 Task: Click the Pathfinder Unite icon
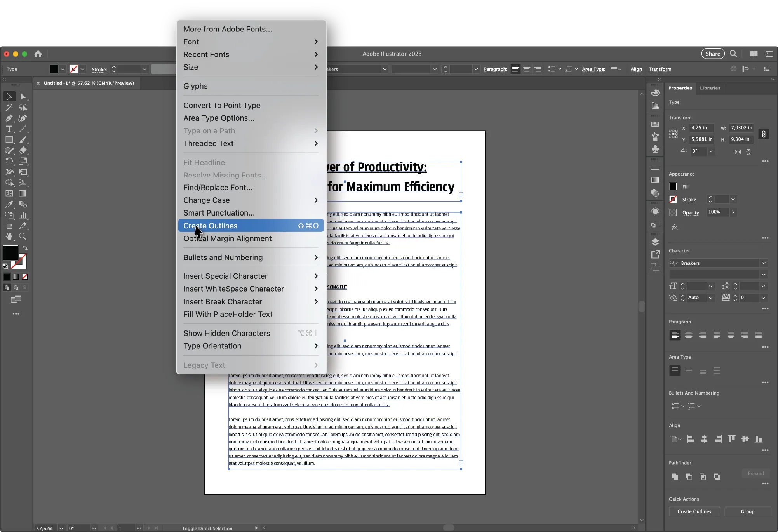pyautogui.click(x=675, y=476)
